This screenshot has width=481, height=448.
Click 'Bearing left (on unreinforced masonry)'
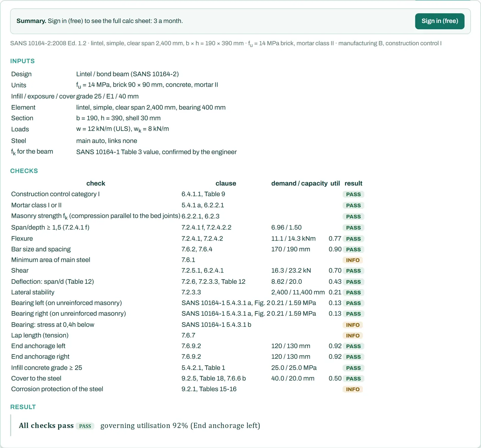coord(66,303)
